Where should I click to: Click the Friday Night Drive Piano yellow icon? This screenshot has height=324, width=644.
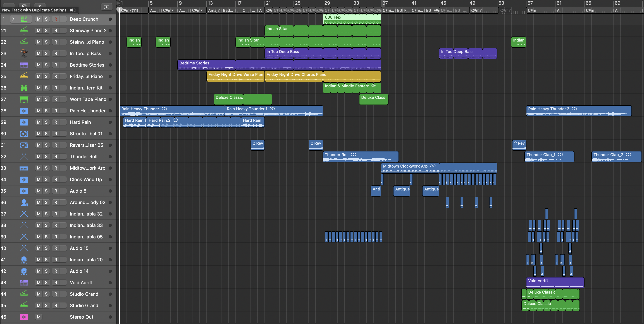[x=24, y=76]
